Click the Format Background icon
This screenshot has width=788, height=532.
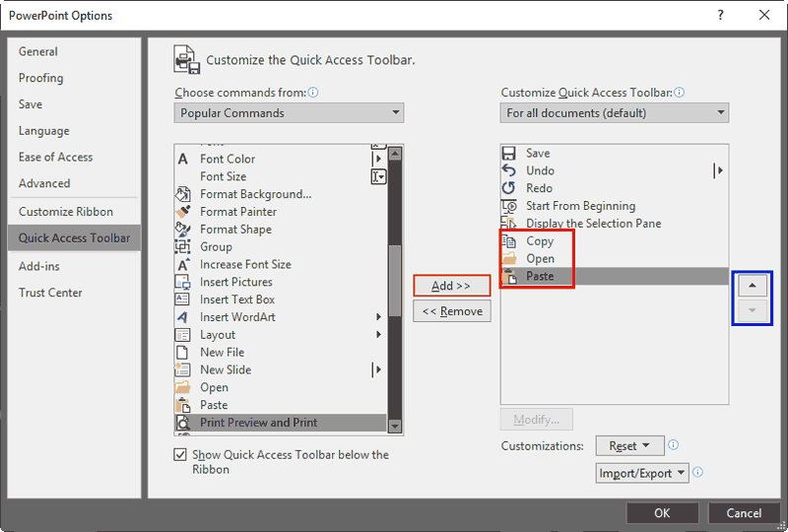182,194
